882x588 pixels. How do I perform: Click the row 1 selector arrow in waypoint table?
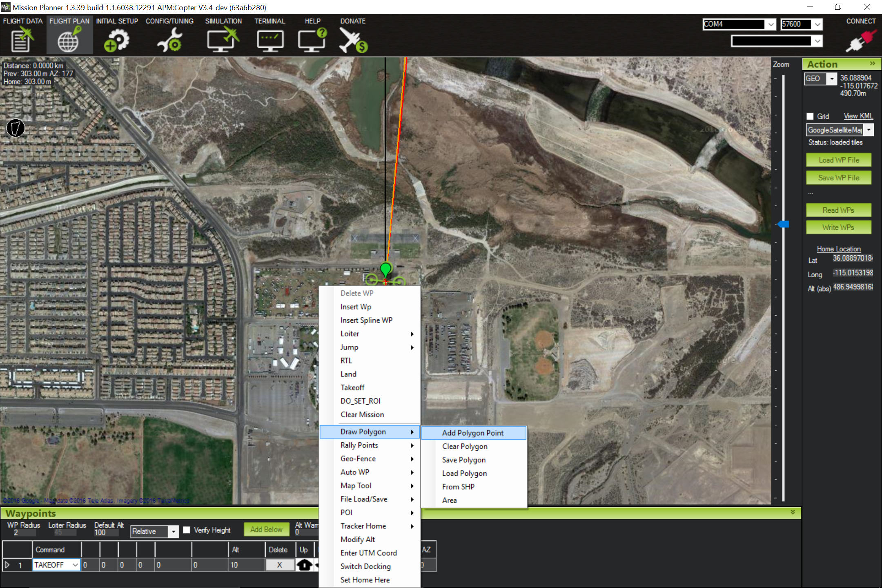pos(7,565)
